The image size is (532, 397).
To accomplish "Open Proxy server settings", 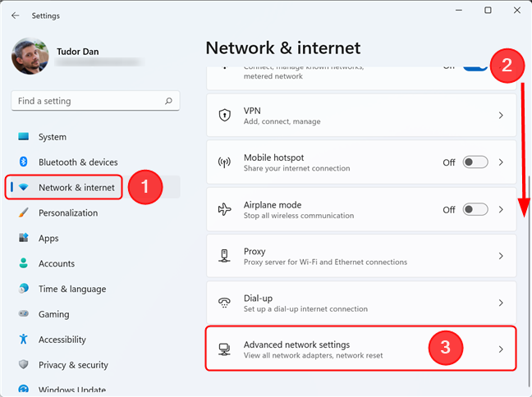I will pyautogui.click(x=361, y=256).
